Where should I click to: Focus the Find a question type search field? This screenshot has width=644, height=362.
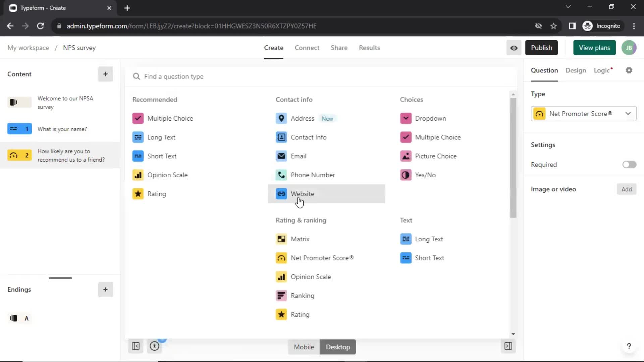321,76
